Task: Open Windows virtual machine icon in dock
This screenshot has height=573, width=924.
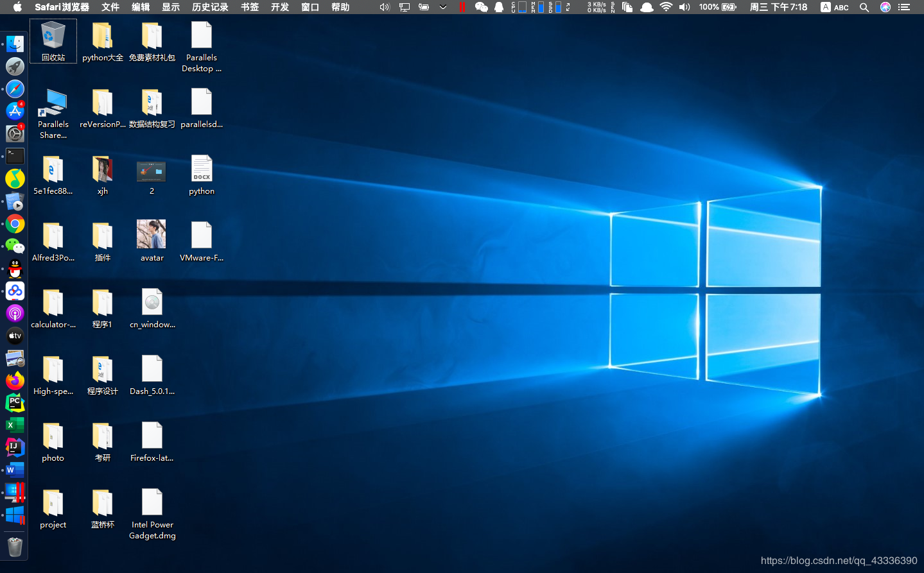Action: [x=15, y=515]
